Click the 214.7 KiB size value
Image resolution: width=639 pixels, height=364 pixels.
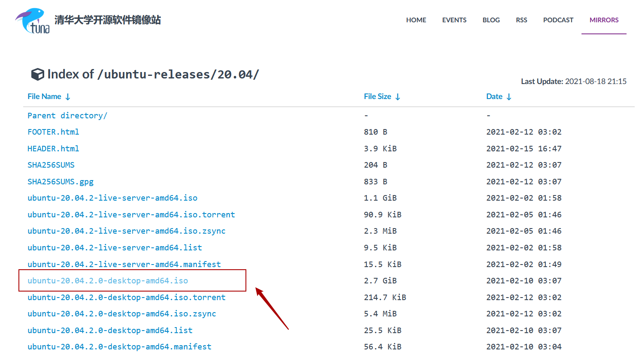(385, 298)
